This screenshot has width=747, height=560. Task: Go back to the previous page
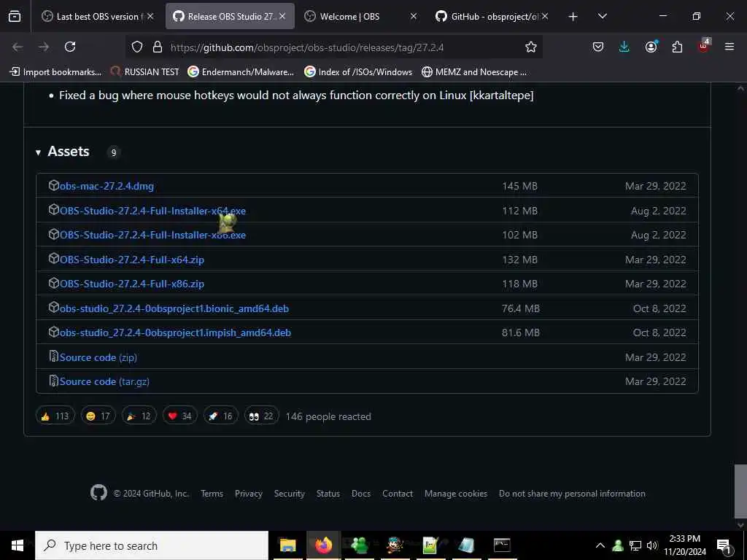(18, 47)
